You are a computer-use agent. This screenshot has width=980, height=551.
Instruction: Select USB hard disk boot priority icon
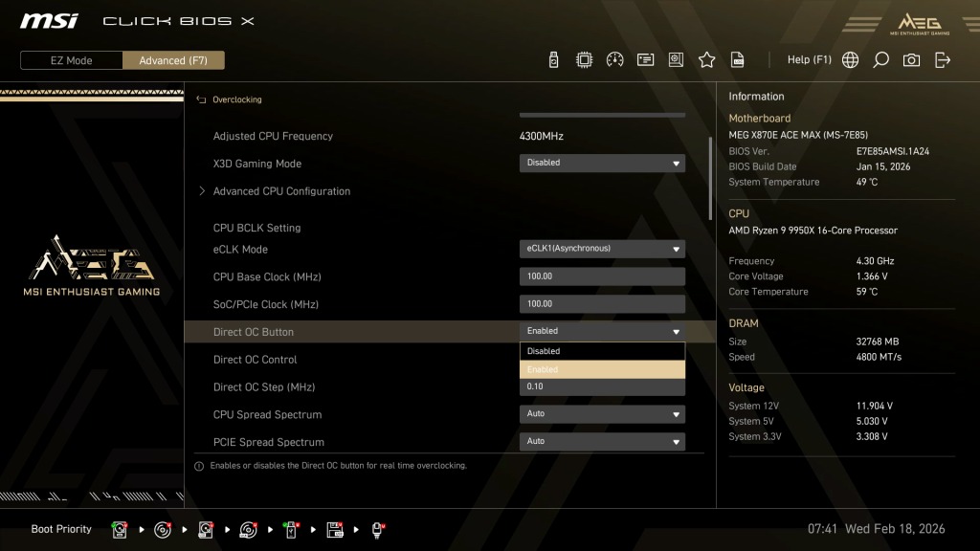(x=206, y=530)
